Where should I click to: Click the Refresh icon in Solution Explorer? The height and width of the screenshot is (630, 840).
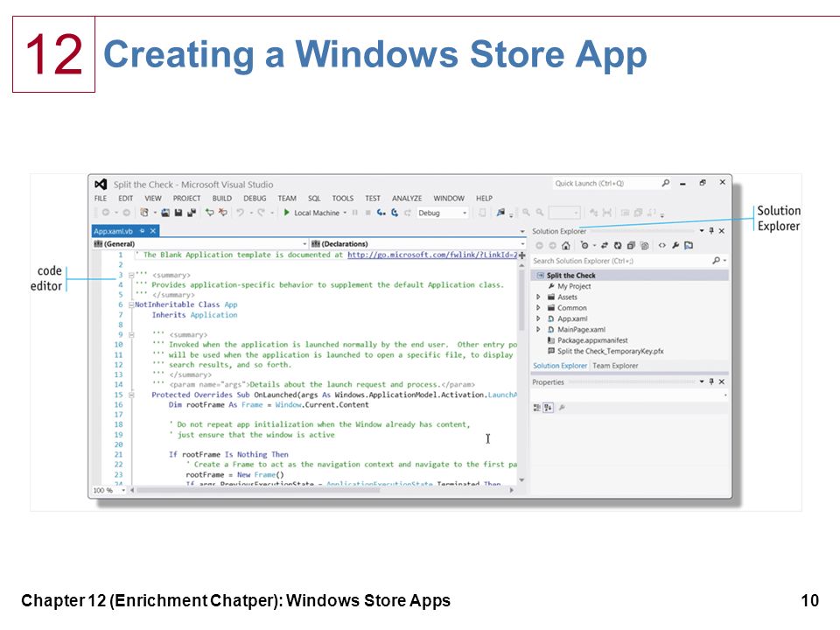[x=618, y=245]
